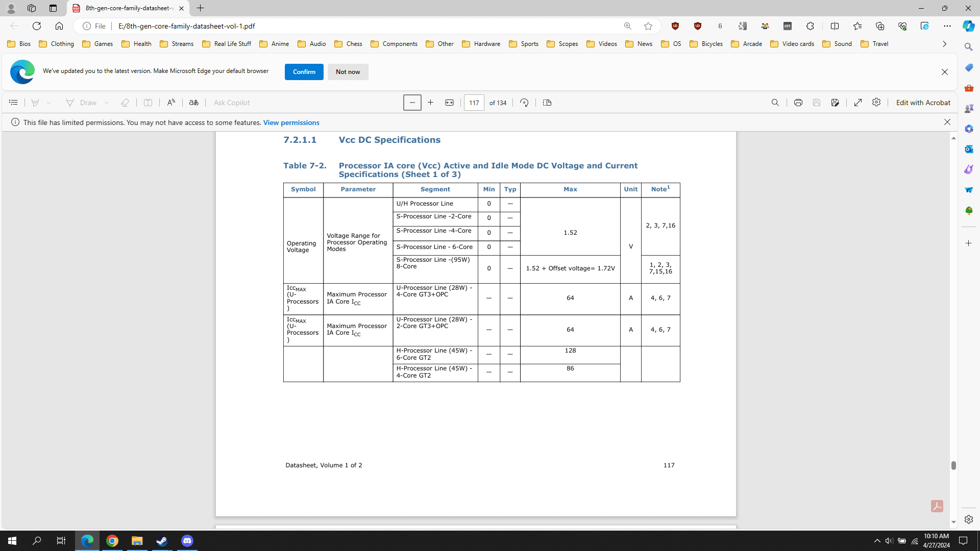The image size is (980, 551).
Task: Close the 8th-gen-core-family-datasheet tab
Action: 181,8
